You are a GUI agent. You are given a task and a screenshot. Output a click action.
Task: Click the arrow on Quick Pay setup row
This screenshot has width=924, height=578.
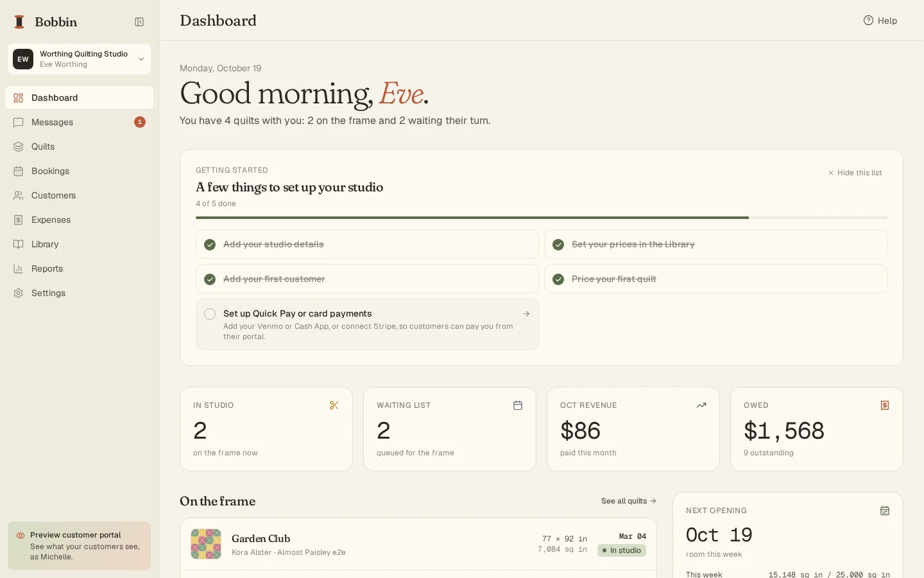[526, 314]
